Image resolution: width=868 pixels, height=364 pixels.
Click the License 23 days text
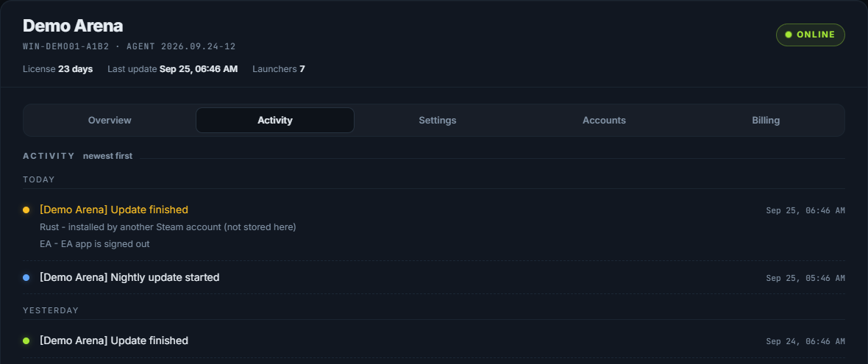pyautogui.click(x=57, y=69)
